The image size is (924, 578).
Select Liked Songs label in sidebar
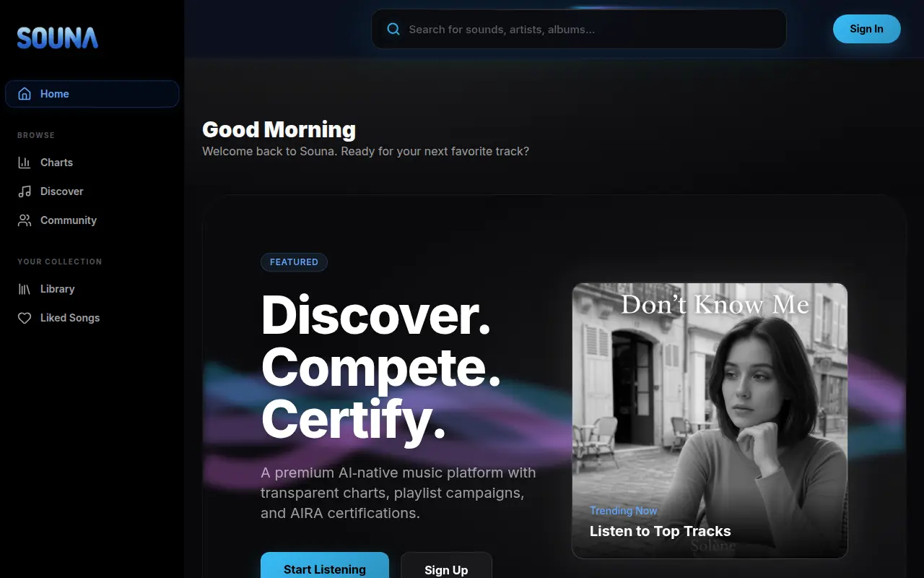click(x=70, y=318)
